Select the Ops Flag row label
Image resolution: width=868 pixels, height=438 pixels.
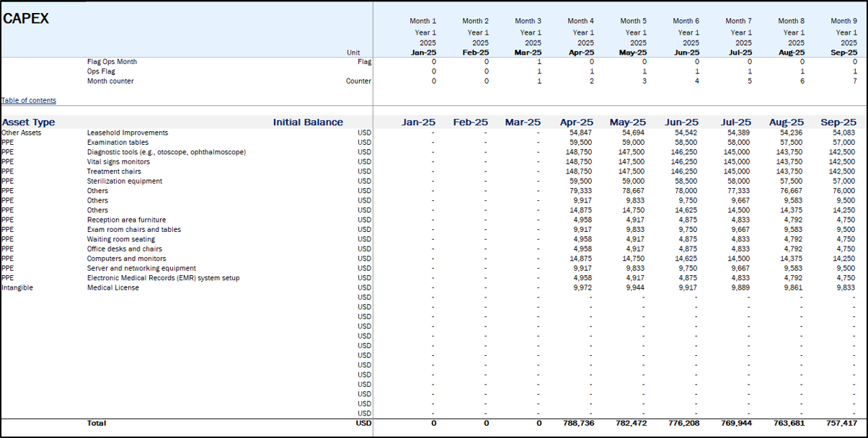101,71
